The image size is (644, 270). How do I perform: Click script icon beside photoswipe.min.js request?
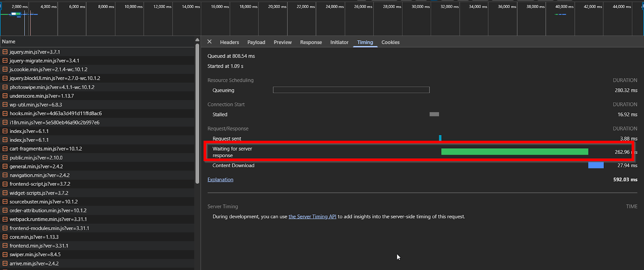[5, 87]
